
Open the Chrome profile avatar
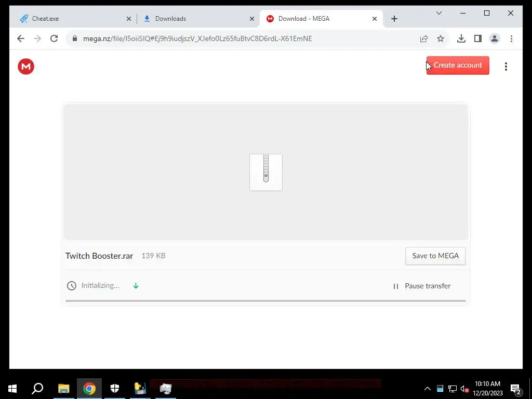click(495, 38)
